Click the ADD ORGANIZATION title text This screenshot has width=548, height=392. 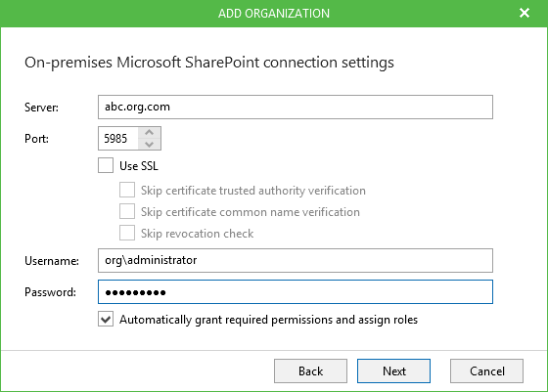point(274,14)
